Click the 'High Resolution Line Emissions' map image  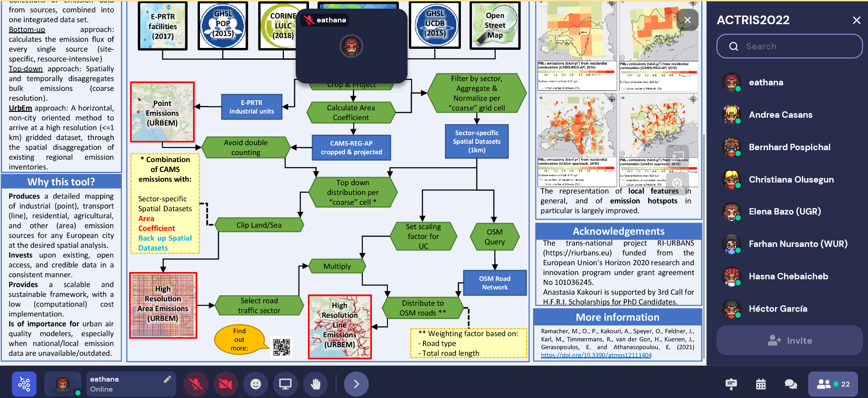point(340,327)
